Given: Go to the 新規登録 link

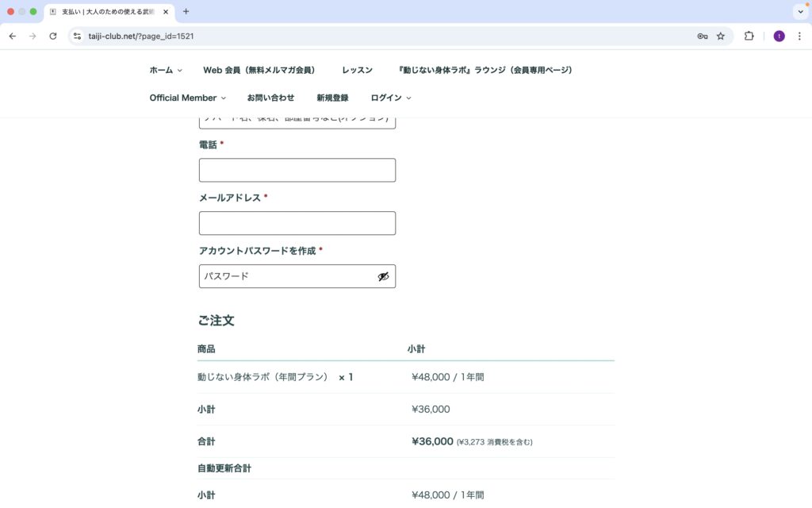Looking at the screenshot, I should click(x=332, y=98).
